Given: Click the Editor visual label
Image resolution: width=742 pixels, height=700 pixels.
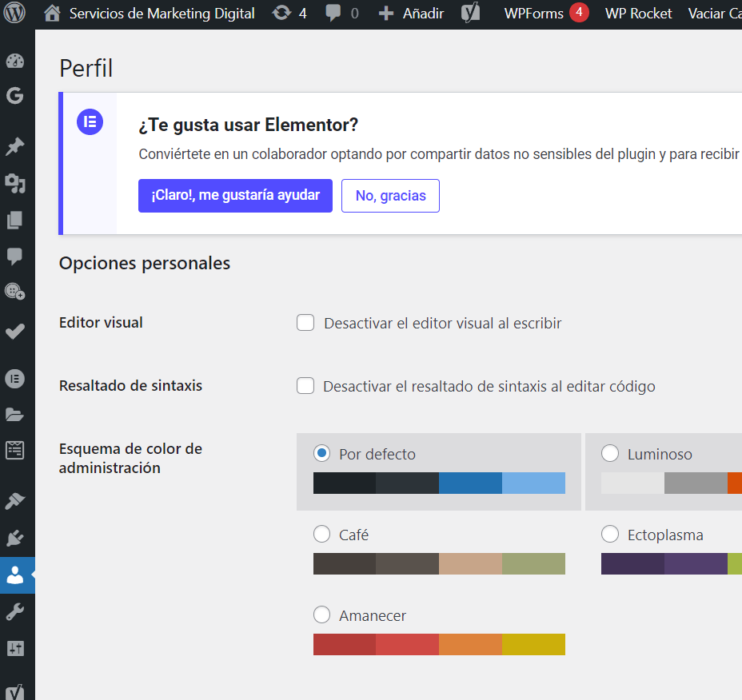Looking at the screenshot, I should [x=101, y=323].
